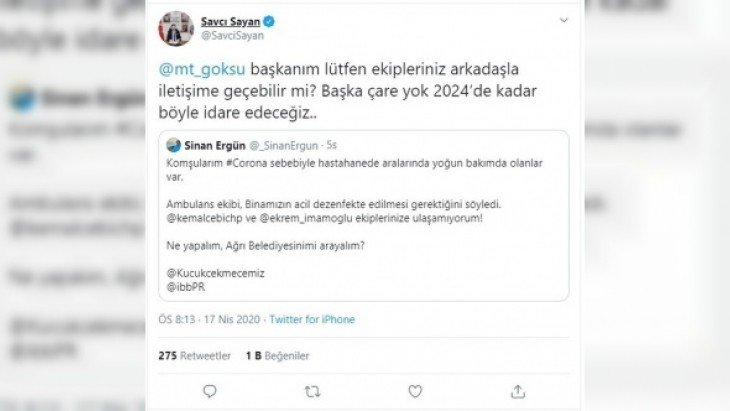View the 275 Retweetler list
This screenshot has width=730, height=411.
195,355
